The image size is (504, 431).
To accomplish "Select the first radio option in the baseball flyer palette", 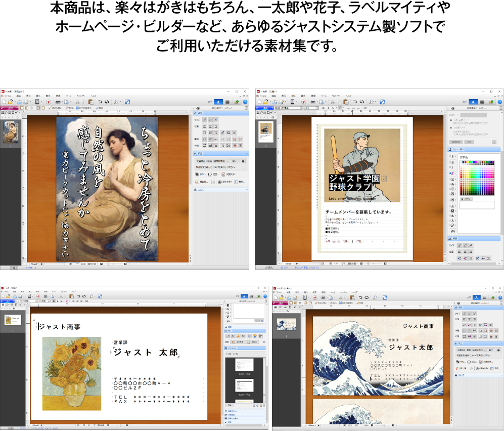I will 451,120.
